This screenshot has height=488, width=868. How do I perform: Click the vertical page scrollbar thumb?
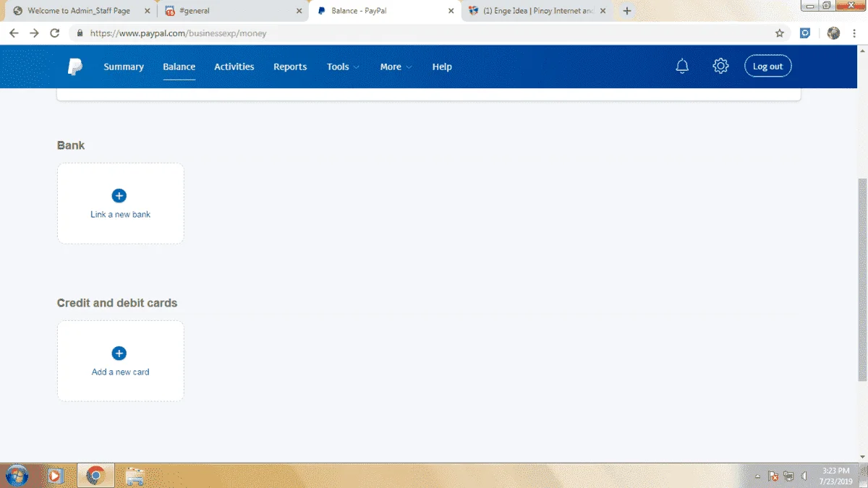tap(862, 280)
